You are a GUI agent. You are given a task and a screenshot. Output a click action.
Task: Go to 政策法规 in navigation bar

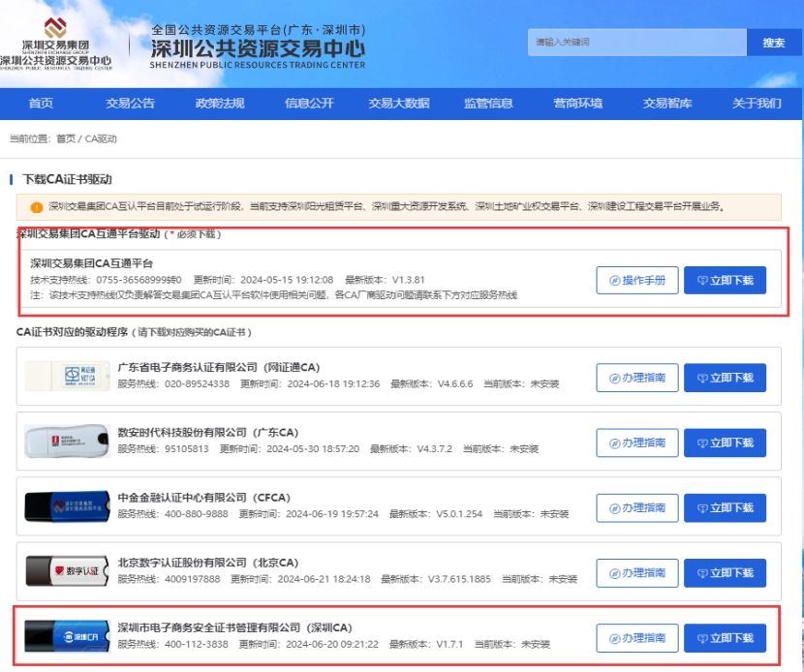click(x=220, y=104)
